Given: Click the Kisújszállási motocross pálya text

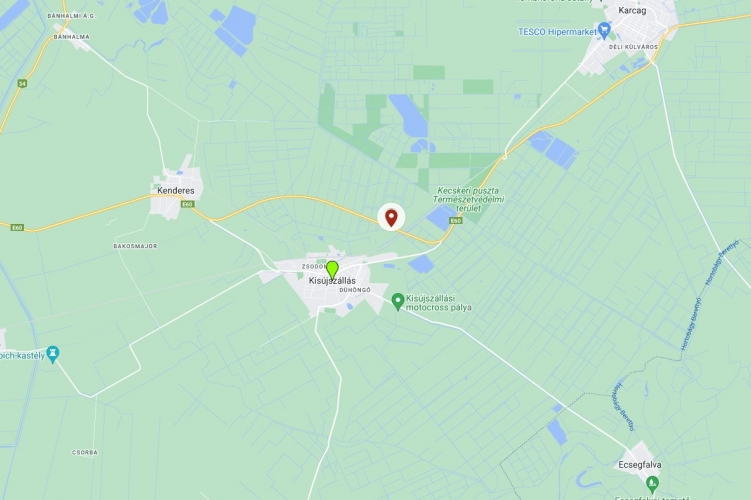Looking at the screenshot, I should coord(439,303).
